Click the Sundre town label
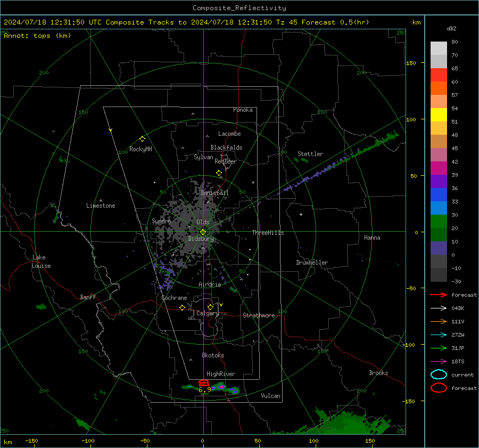The image size is (479, 448). click(x=161, y=221)
